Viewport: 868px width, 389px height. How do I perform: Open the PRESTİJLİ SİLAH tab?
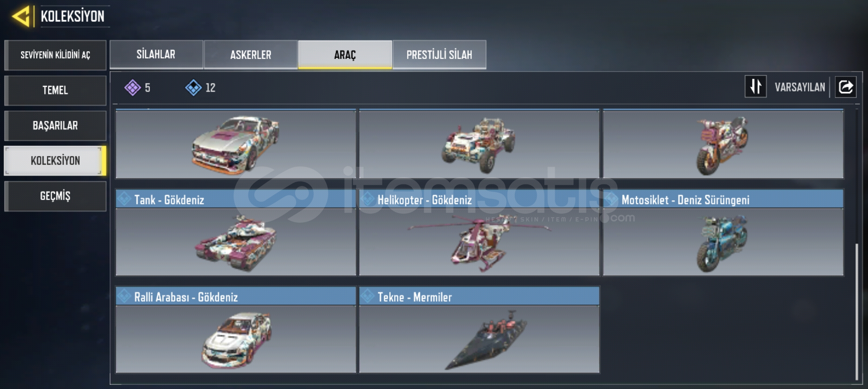439,54
